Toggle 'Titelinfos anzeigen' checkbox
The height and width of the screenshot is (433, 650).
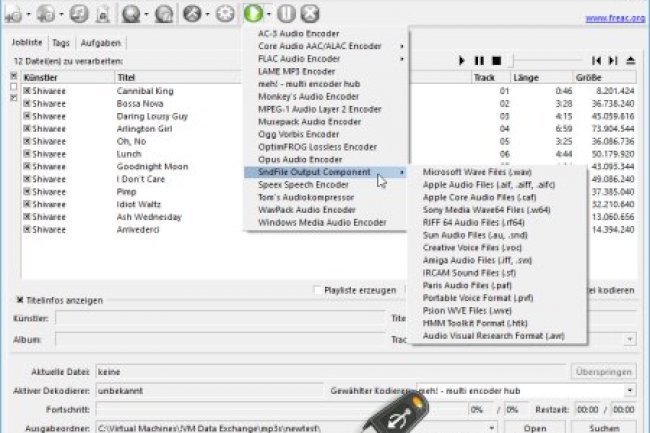pos(21,299)
